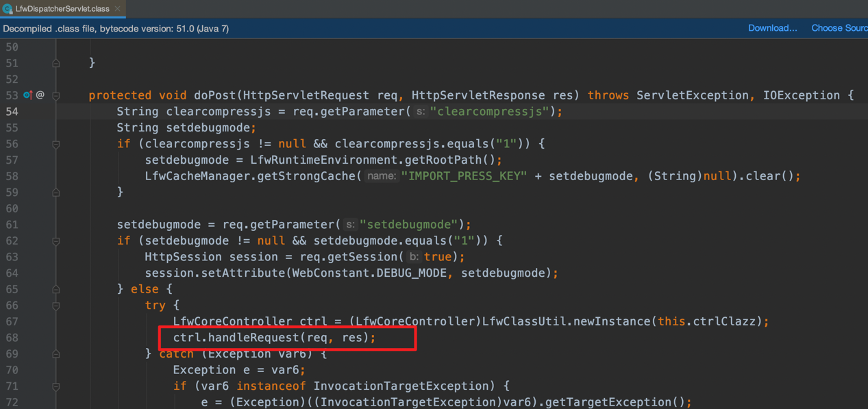Collapse the instanceof if block on line 71
The width and height of the screenshot is (868, 409).
tap(56, 386)
